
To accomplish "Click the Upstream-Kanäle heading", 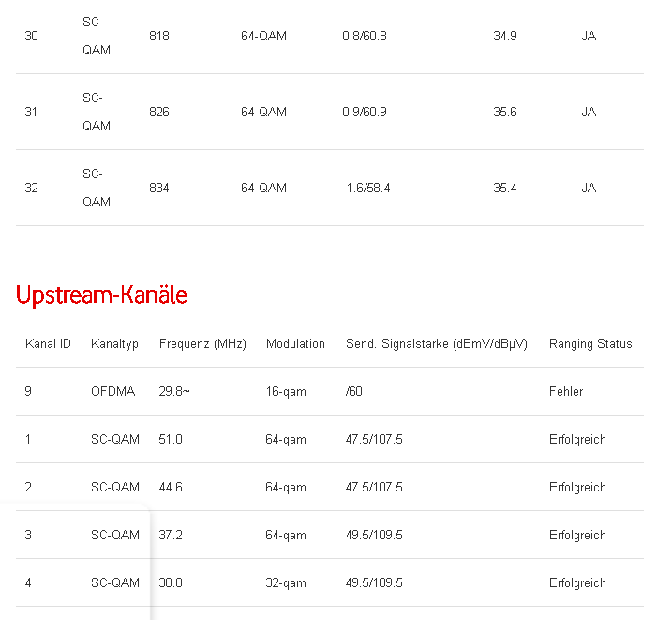I will [x=101, y=295].
